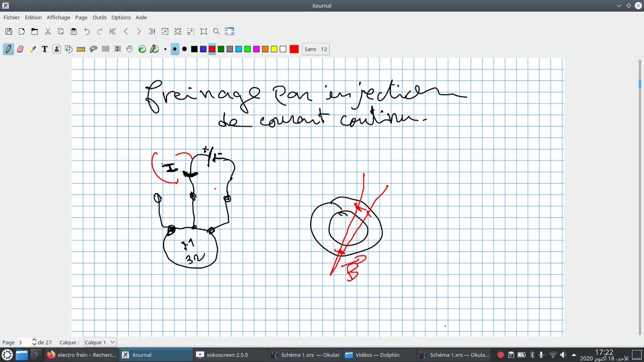The image size is (644, 362).
Task: Paste from clipboard toolbar icon
Action: (x=74, y=31)
